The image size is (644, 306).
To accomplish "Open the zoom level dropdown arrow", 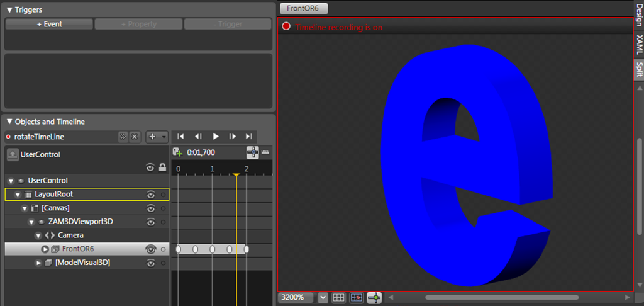I will coord(323,297).
